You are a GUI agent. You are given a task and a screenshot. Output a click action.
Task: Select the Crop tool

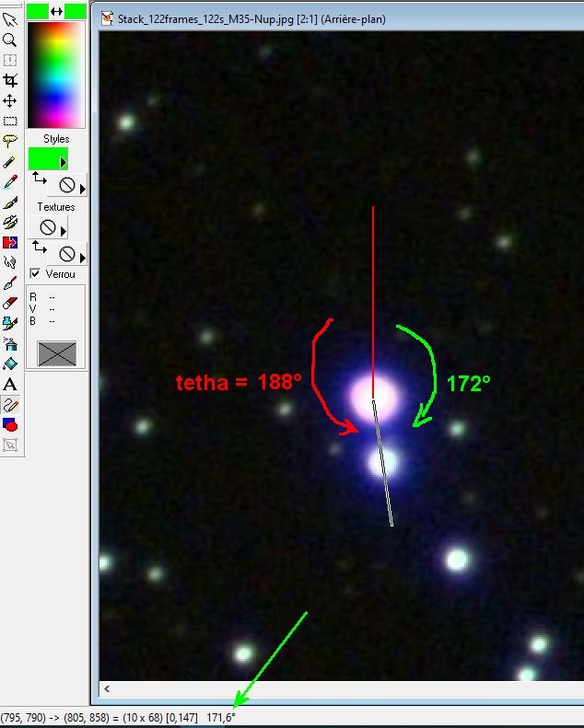coord(10,80)
